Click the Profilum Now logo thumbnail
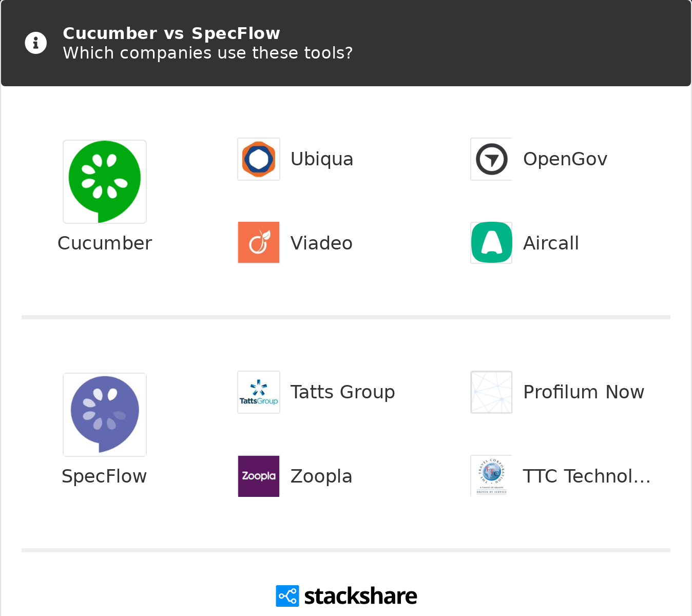The image size is (692, 616). [x=491, y=392]
